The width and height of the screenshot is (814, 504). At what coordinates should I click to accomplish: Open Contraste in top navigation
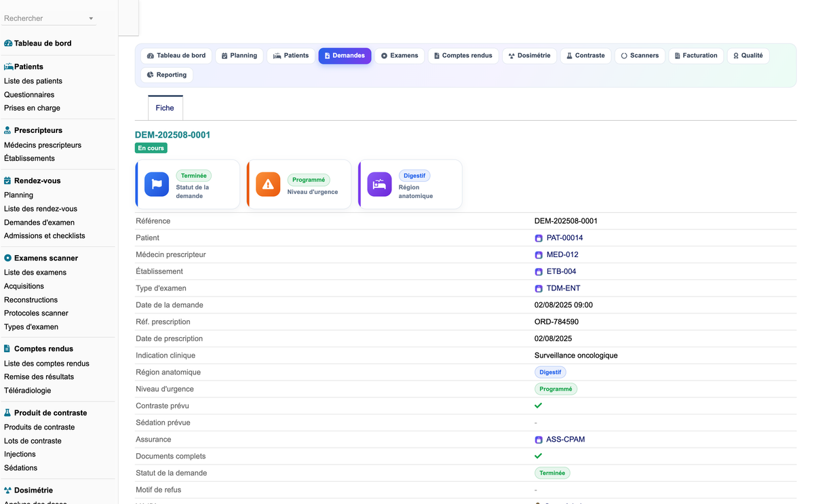585,56
